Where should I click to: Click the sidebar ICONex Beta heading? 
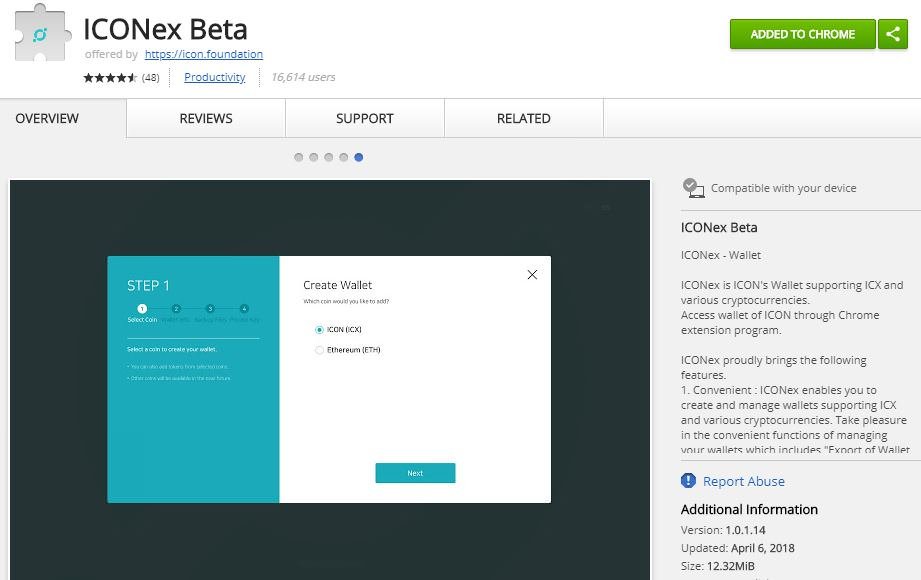pyautogui.click(x=719, y=227)
